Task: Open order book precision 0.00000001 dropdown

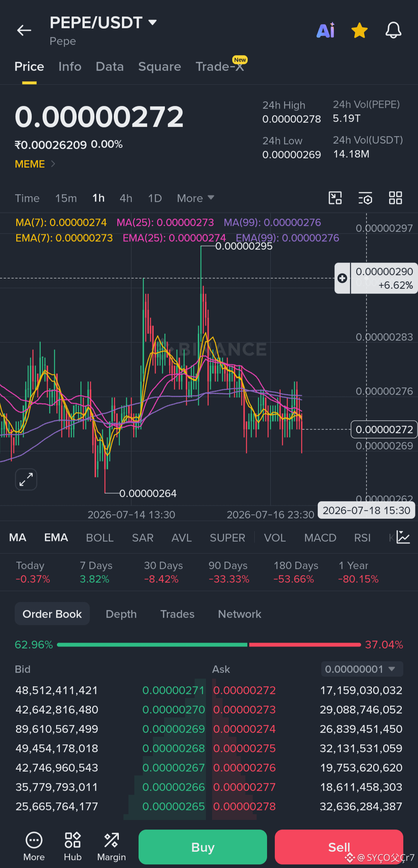Action: 362,669
